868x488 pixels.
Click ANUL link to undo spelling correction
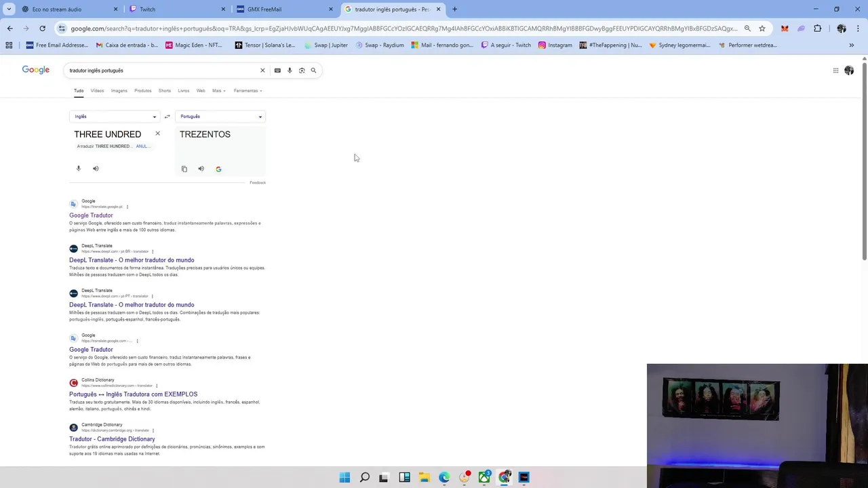coord(142,146)
